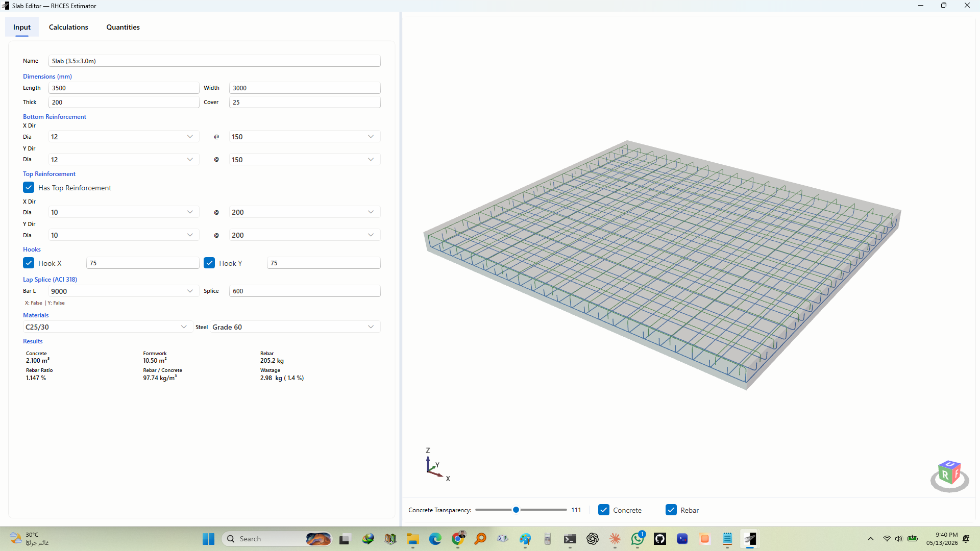
Task: Show hidden system tray icons
Action: click(x=871, y=539)
